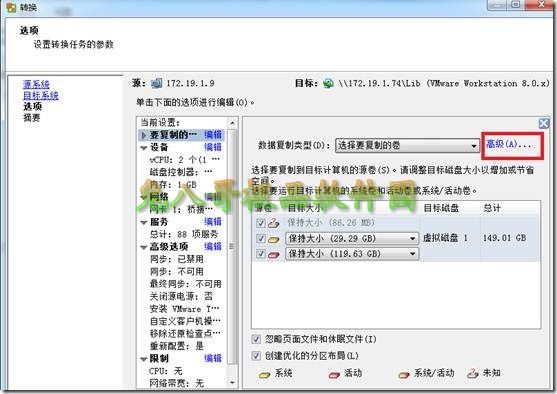Click the 总计 column header
557x394 pixels.
492,208
